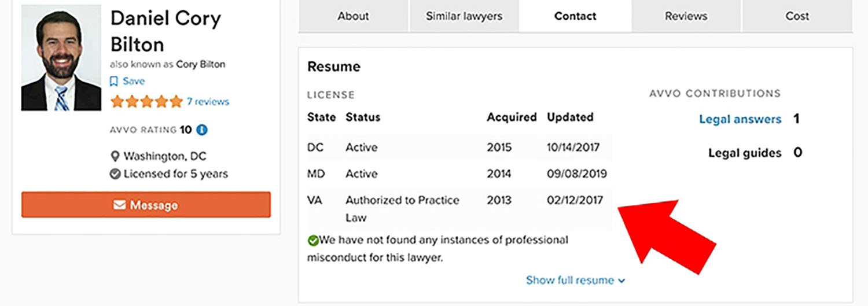
Task: Open the 7 reviews link
Action: 208,102
